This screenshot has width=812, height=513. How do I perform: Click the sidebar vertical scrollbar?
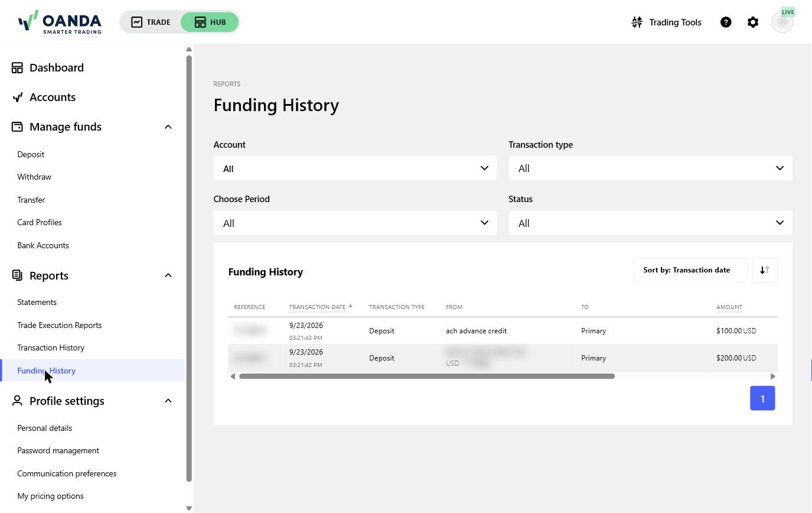(189, 268)
